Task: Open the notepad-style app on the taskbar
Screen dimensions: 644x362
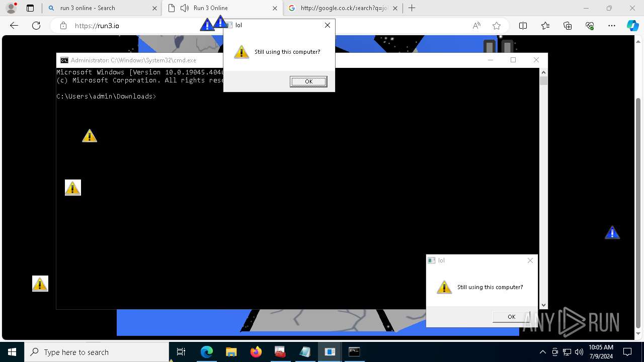Action: [305, 352]
